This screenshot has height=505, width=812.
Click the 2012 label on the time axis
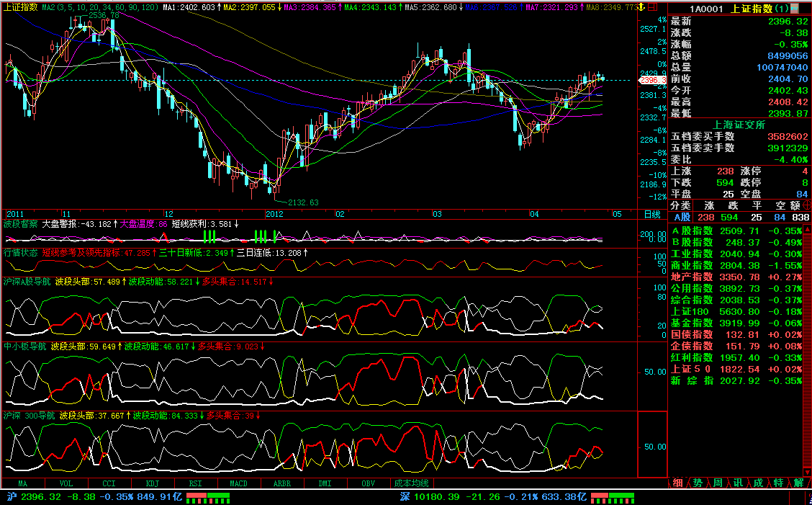[274, 214]
